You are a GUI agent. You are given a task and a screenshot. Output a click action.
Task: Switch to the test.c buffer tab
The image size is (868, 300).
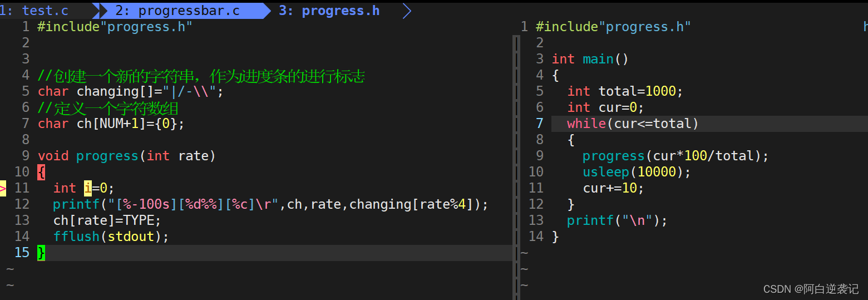[x=46, y=11]
